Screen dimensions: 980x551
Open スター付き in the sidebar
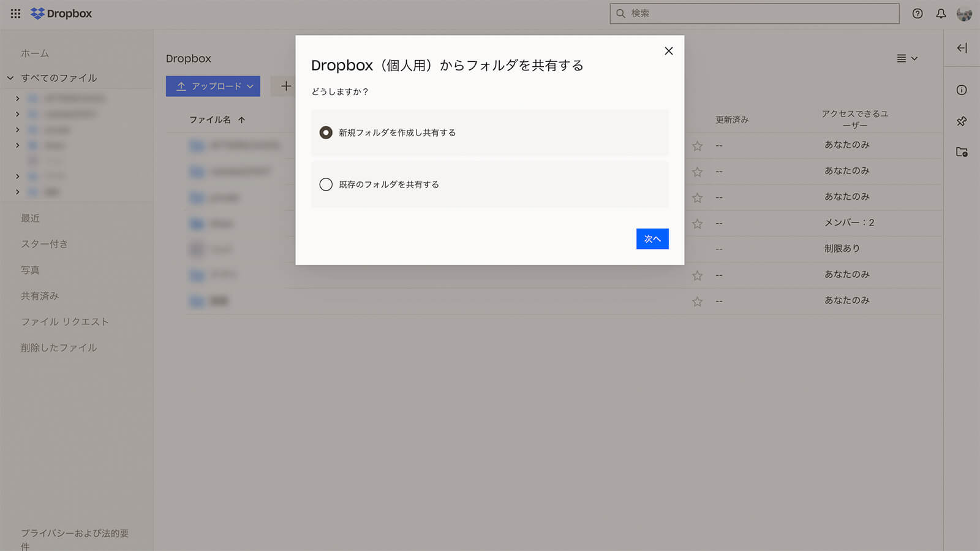click(44, 244)
